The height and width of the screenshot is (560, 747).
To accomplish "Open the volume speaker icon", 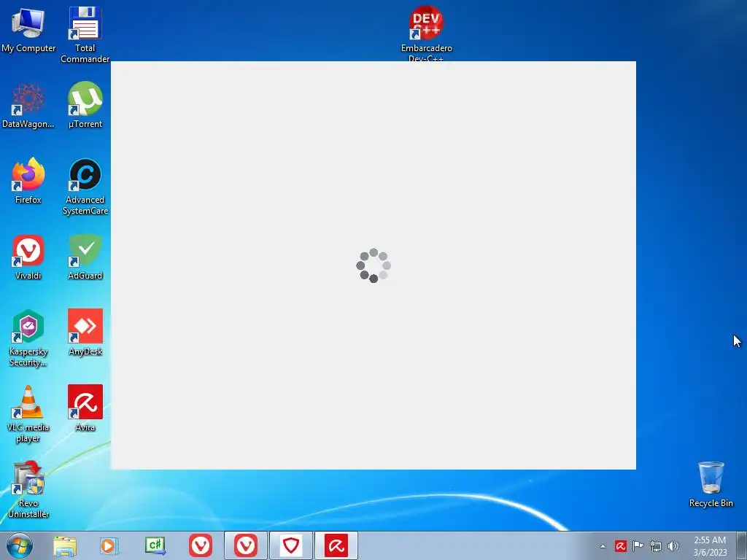I will point(673,546).
